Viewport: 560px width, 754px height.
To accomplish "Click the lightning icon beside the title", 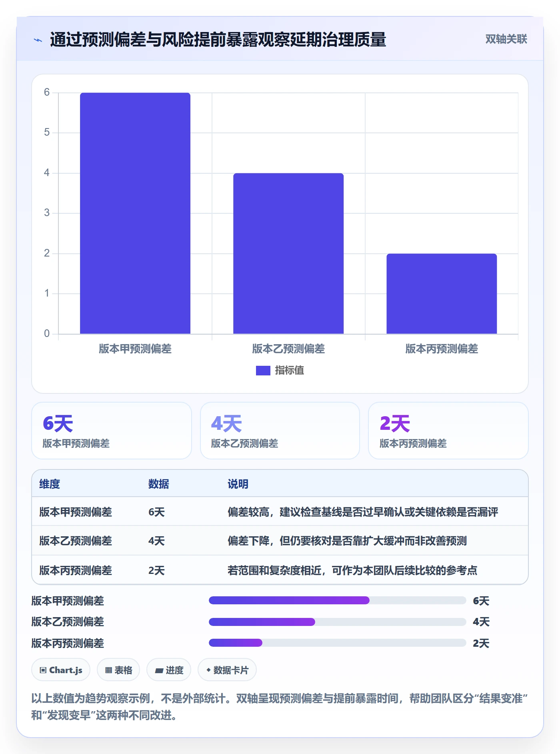I will pyautogui.click(x=38, y=40).
